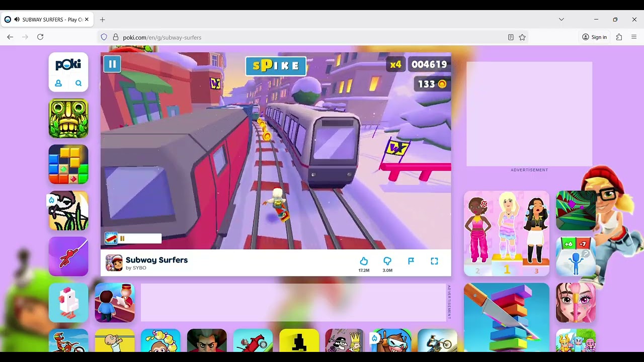
Task: Close the Subway Surfers tab
Action: tap(87, 20)
